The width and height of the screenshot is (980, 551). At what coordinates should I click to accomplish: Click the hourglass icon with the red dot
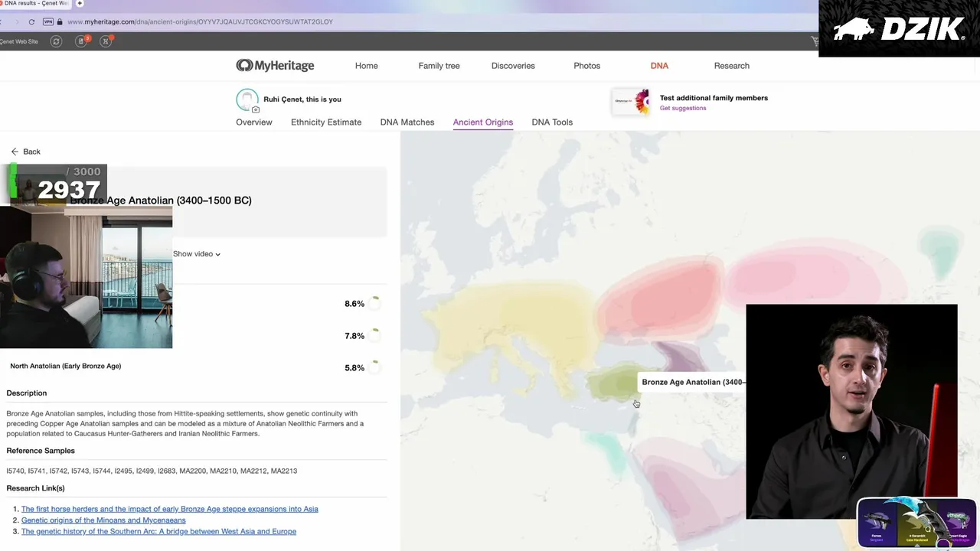click(106, 41)
